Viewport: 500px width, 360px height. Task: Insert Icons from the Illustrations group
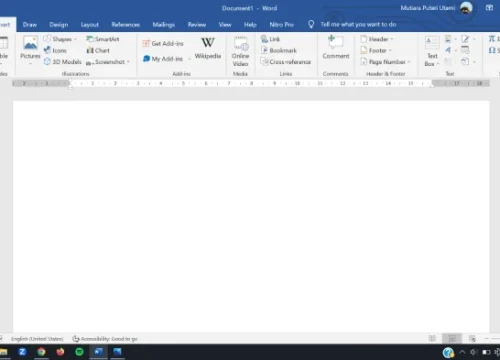(55, 50)
